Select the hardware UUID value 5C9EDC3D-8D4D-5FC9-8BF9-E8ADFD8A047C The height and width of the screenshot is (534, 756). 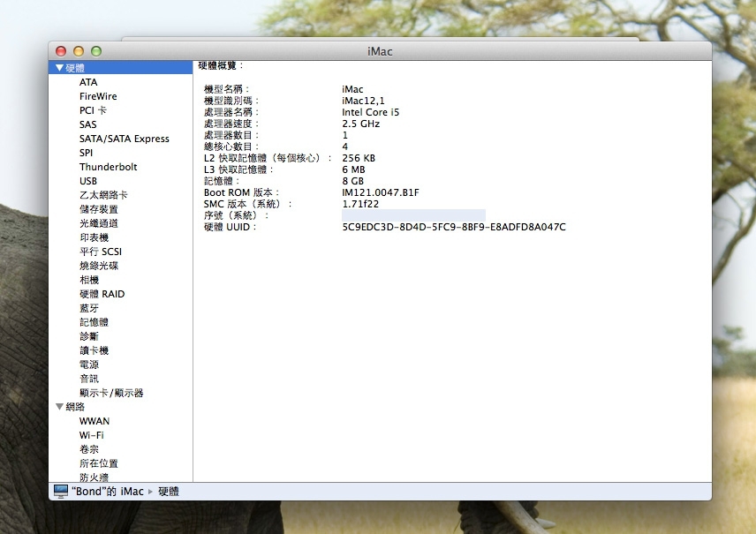(454, 227)
